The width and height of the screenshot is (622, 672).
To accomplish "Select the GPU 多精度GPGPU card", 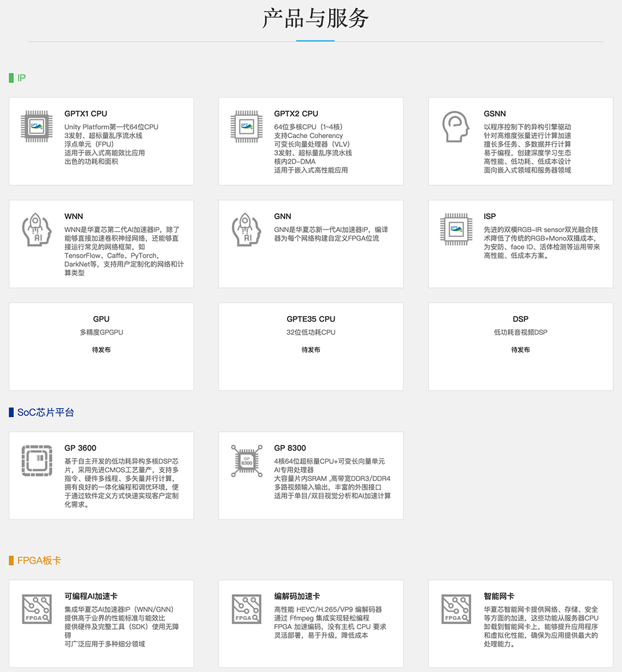I will point(101,346).
